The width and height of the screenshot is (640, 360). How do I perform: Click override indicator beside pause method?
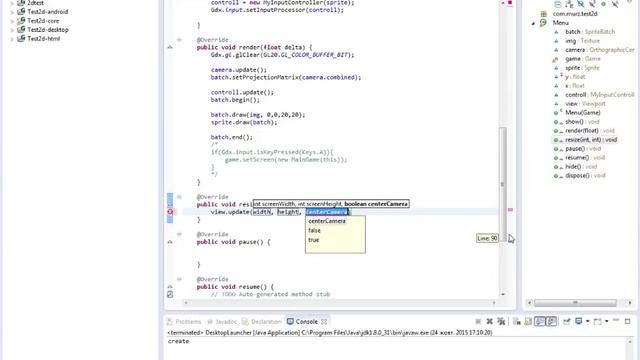coord(170,242)
